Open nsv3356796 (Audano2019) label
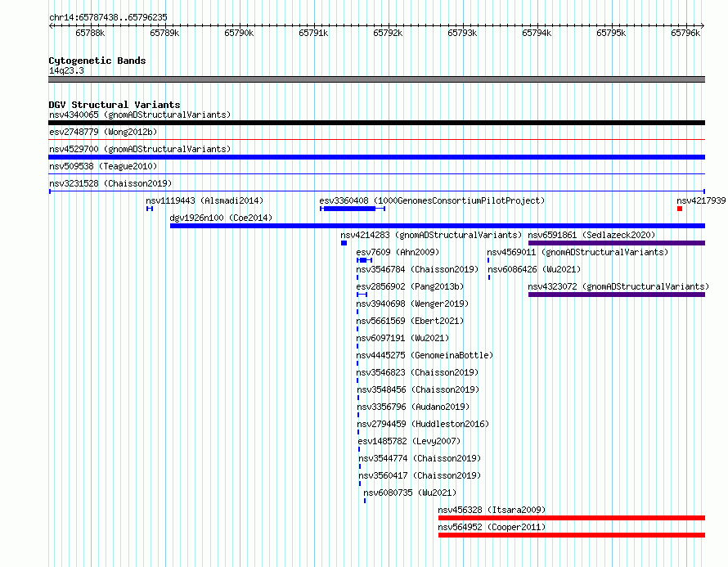 coord(413,407)
